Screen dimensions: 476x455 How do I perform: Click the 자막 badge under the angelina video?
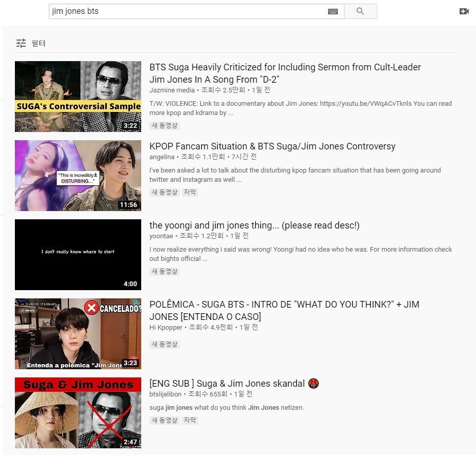tap(189, 192)
